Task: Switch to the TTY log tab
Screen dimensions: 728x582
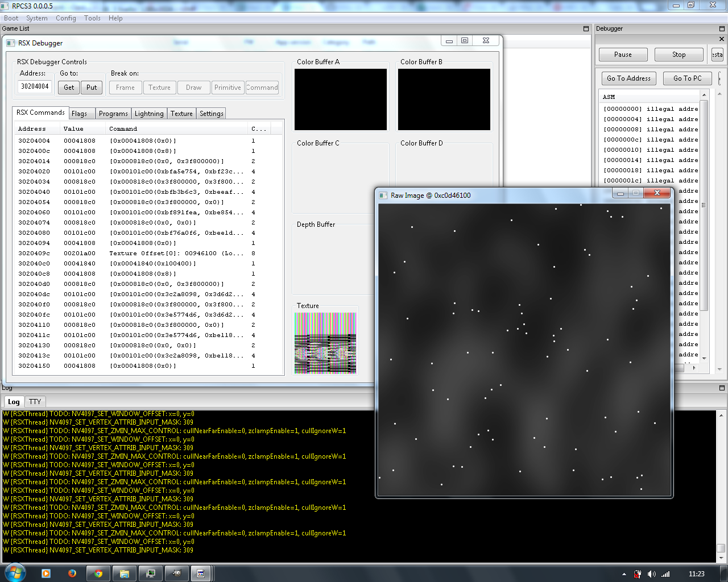Action: (35, 402)
